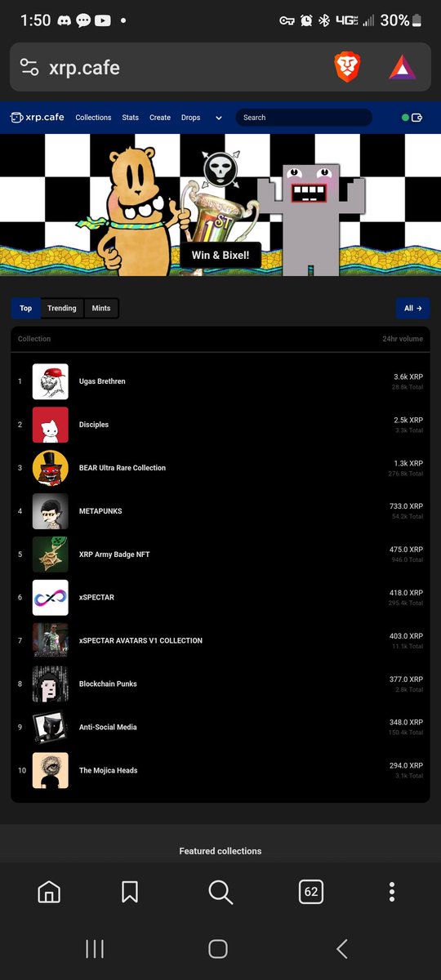
Task: Open the Bookmarks icon in bottom bar
Action: click(129, 892)
